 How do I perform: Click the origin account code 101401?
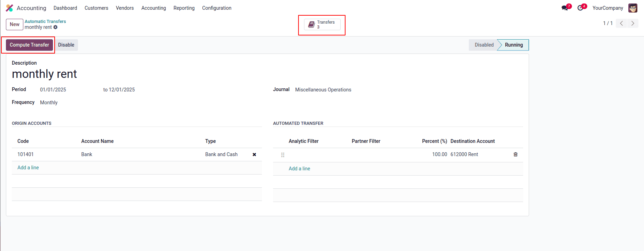[x=25, y=154]
